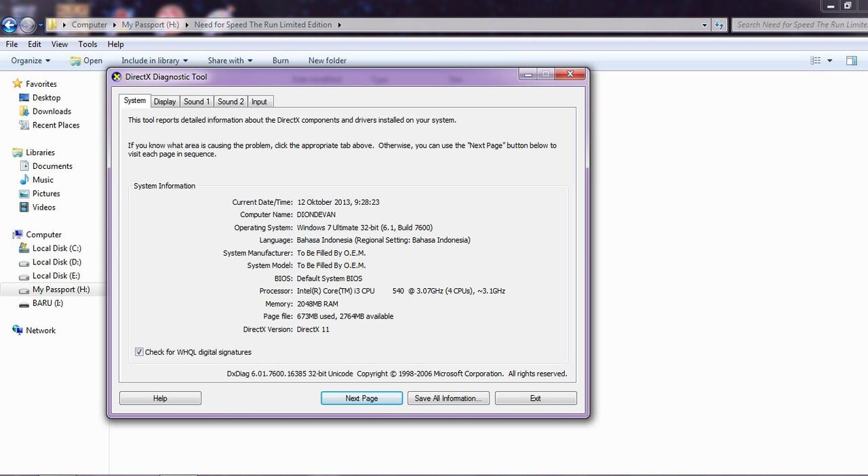The height and width of the screenshot is (476, 868).
Task: Click the My Passport (H:) breadcrumb segment
Action: (151, 25)
